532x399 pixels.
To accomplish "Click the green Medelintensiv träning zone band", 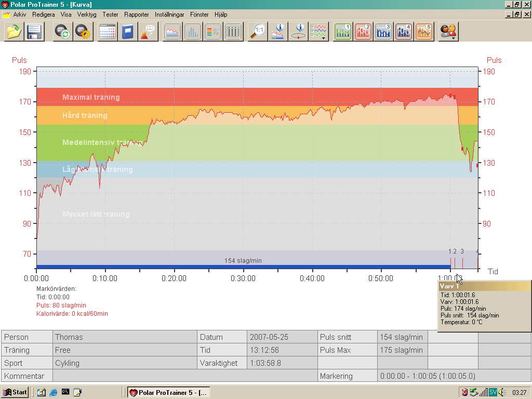I will pos(257,143).
